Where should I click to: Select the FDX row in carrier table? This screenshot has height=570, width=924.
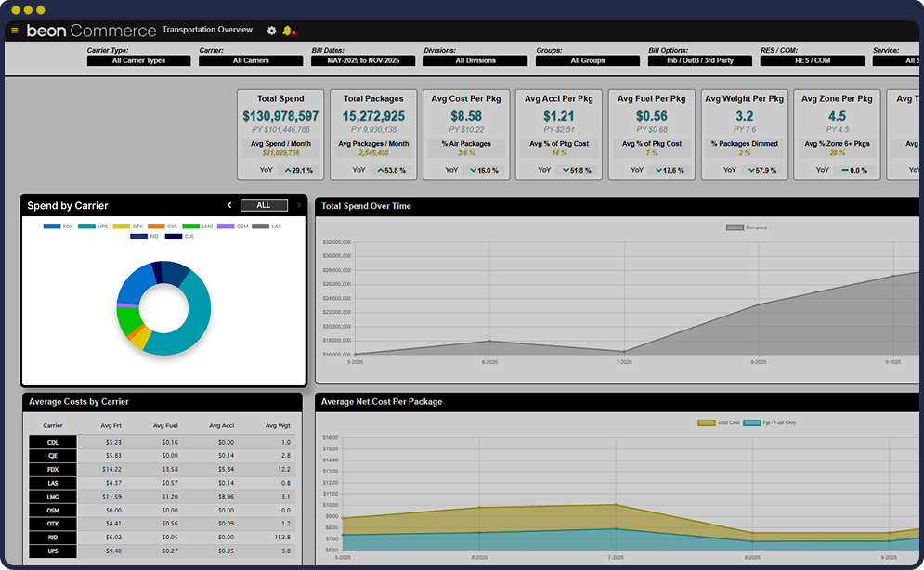point(53,471)
